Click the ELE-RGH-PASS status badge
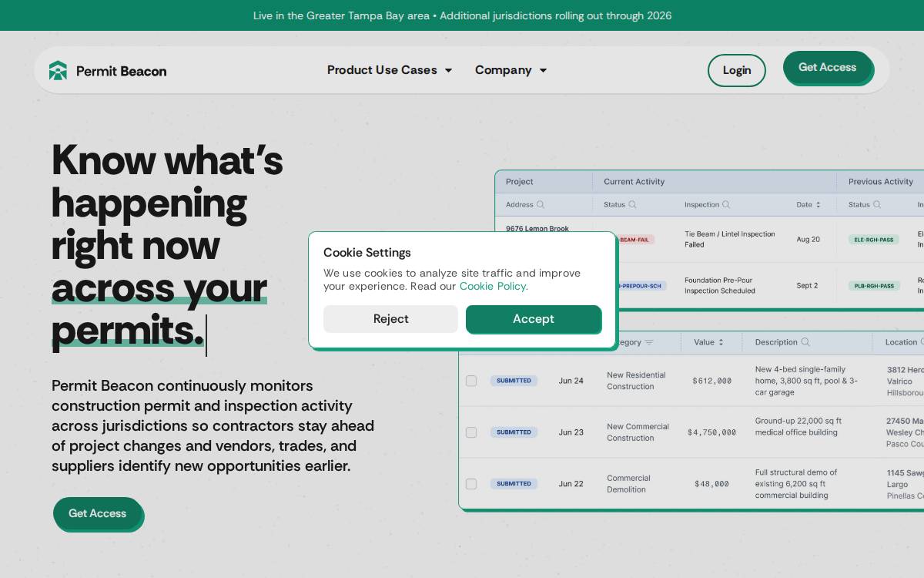 click(874, 240)
